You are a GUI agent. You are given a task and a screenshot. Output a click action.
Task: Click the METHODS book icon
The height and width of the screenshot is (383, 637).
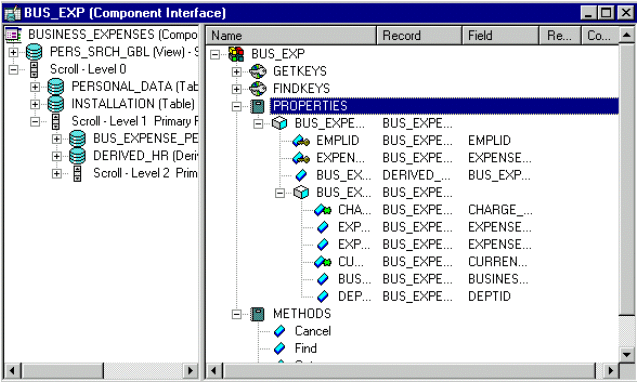(258, 314)
